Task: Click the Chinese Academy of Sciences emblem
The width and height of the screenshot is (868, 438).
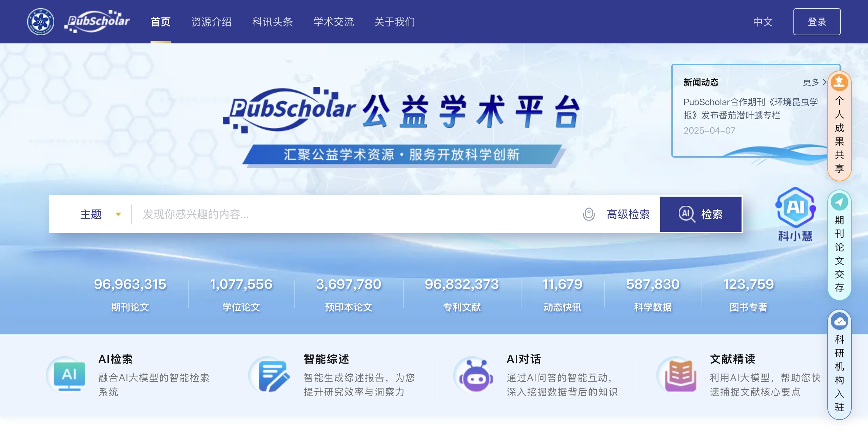Action: [x=41, y=22]
